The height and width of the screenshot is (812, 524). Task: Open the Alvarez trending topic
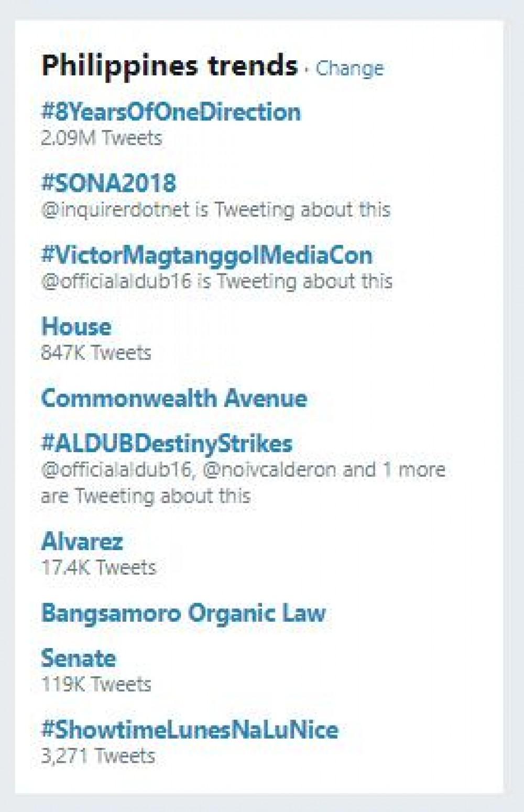(82, 541)
